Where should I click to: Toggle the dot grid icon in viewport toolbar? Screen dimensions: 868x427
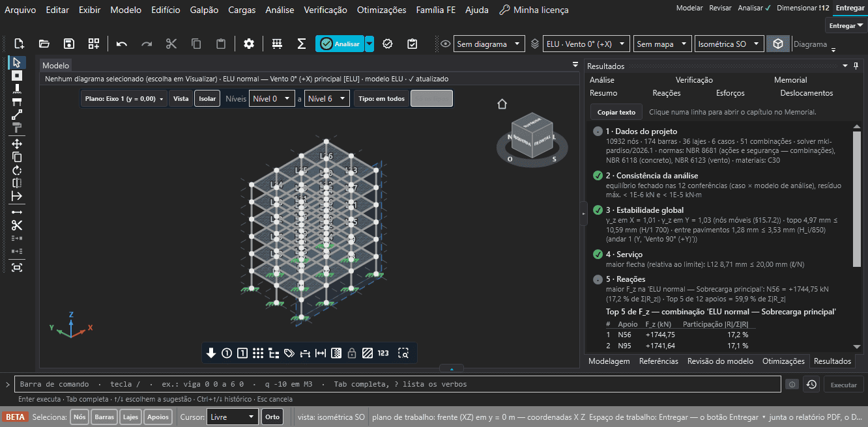point(258,353)
